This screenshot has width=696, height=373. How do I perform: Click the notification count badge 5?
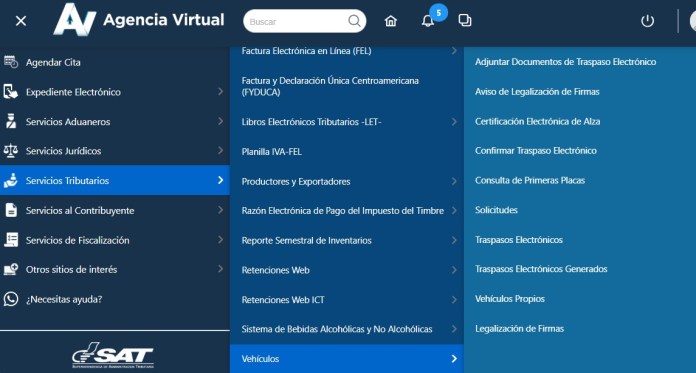439,13
